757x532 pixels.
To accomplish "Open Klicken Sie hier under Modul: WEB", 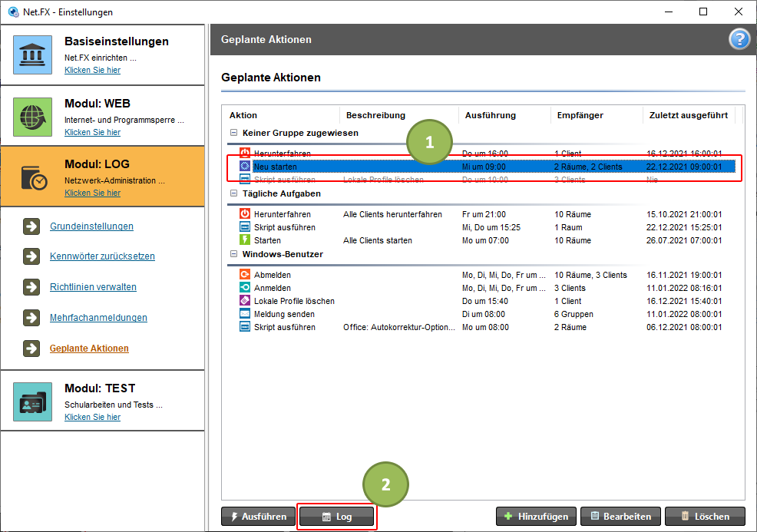I will (93, 132).
